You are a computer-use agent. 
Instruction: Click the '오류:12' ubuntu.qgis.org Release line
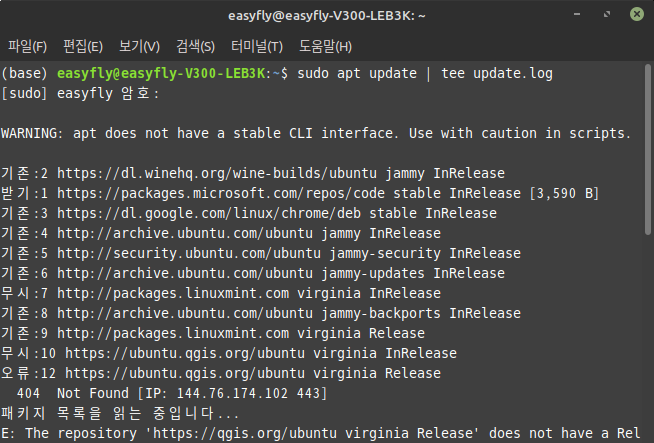click(221, 373)
